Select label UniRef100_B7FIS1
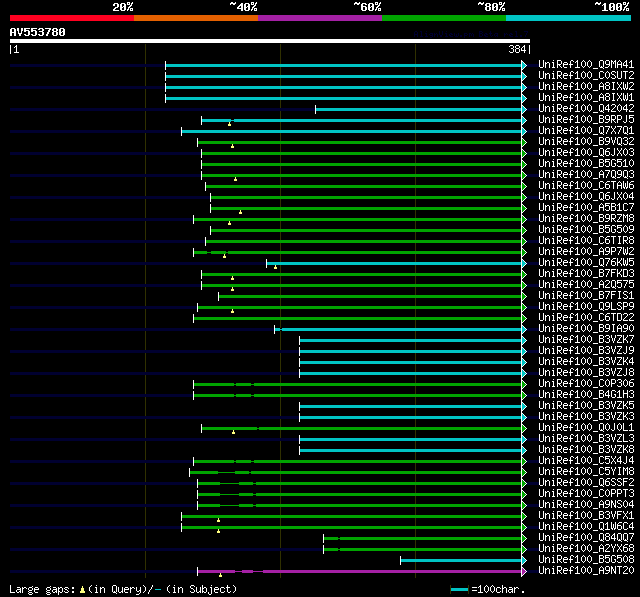The height and width of the screenshot is (597, 640). click(x=586, y=295)
